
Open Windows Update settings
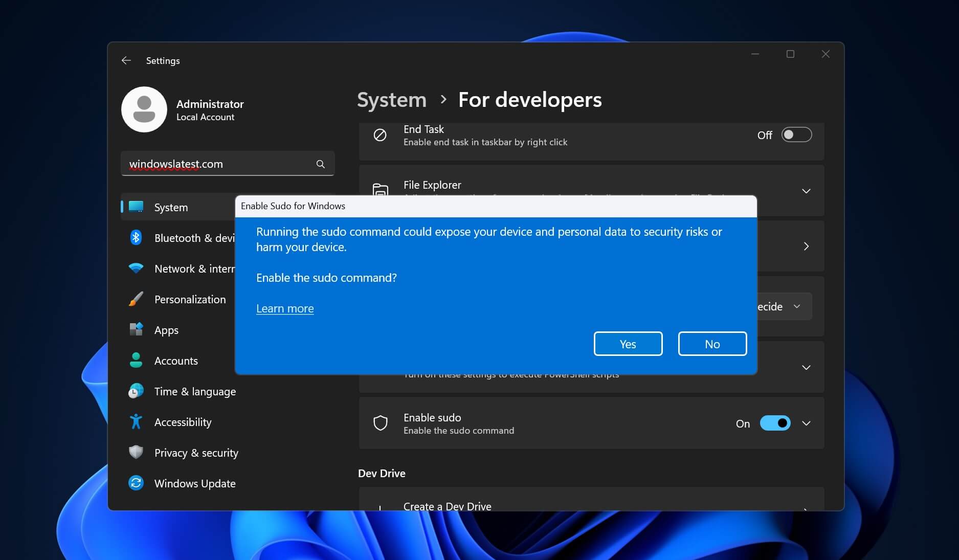[136, 483]
